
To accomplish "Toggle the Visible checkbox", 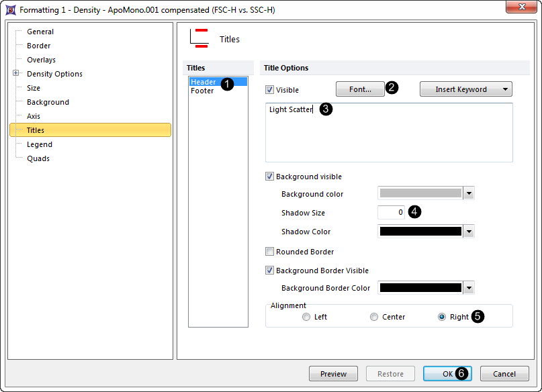I will 270,90.
